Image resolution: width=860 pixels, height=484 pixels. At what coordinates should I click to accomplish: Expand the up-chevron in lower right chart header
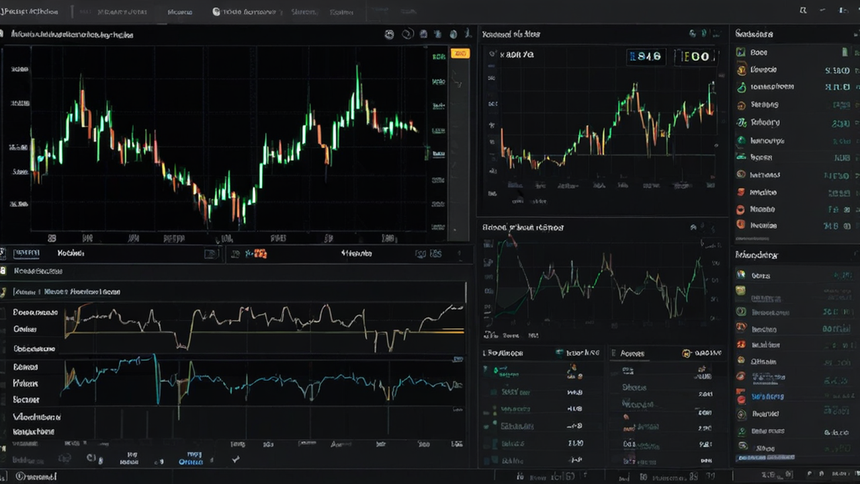coord(693,227)
